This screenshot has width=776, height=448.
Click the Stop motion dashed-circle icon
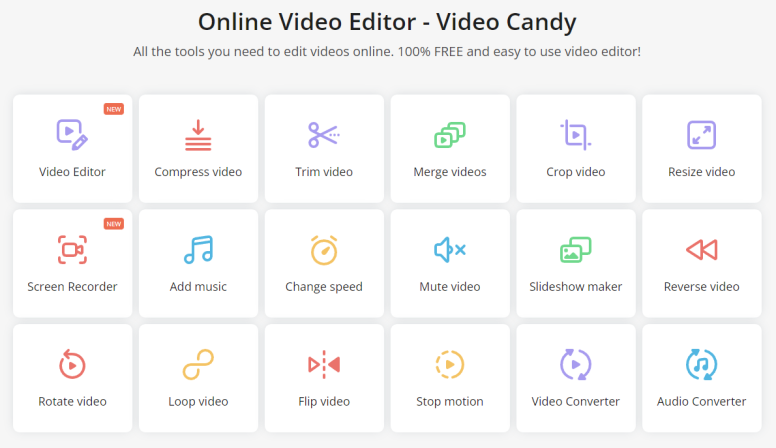point(450,364)
